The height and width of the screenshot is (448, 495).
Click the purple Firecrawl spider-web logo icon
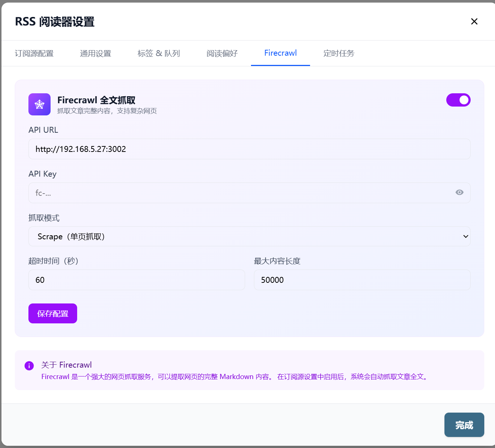click(39, 104)
